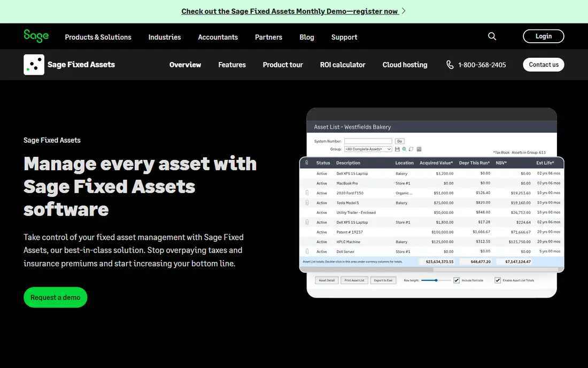Viewport: 588px width, 368px height.
Task: Select the Utility Trailer - Enclosed cell
Action: pos(356,213)
